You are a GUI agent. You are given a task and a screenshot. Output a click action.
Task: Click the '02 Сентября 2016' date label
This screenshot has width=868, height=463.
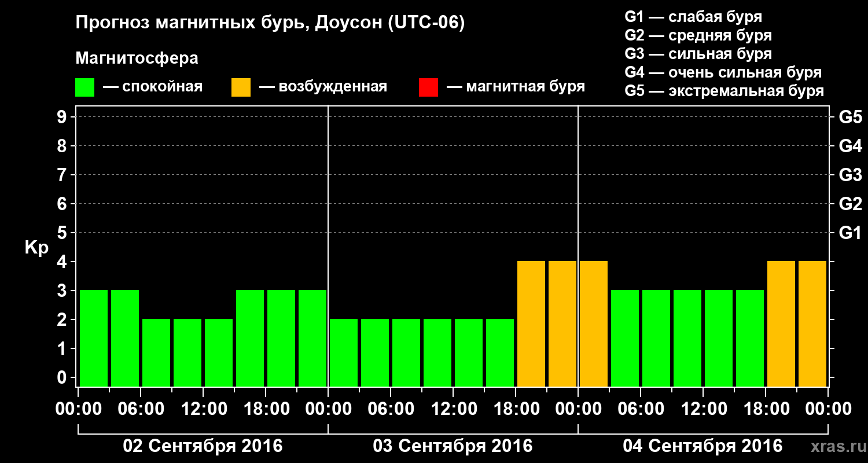click(203, 446)
